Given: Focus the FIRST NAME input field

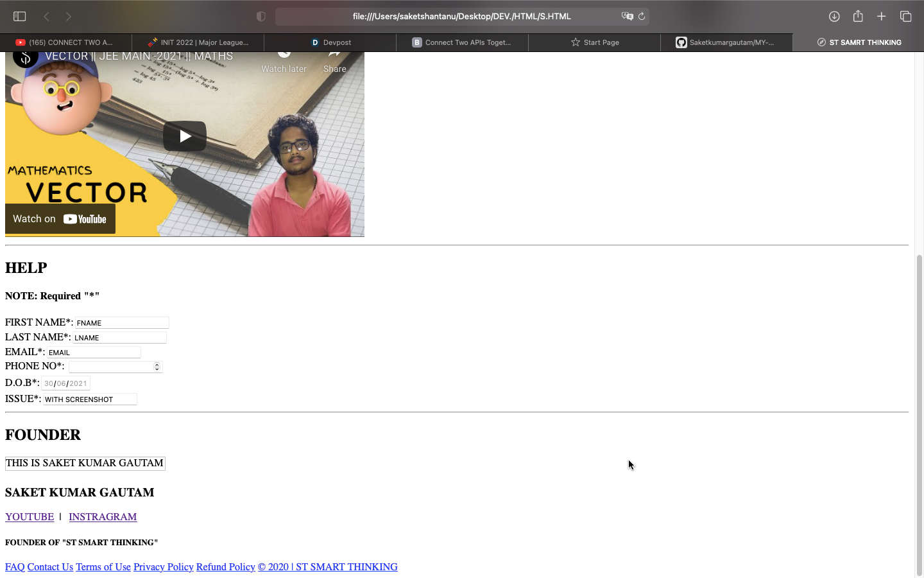Looking at the screenshot, I should (122, 322).
